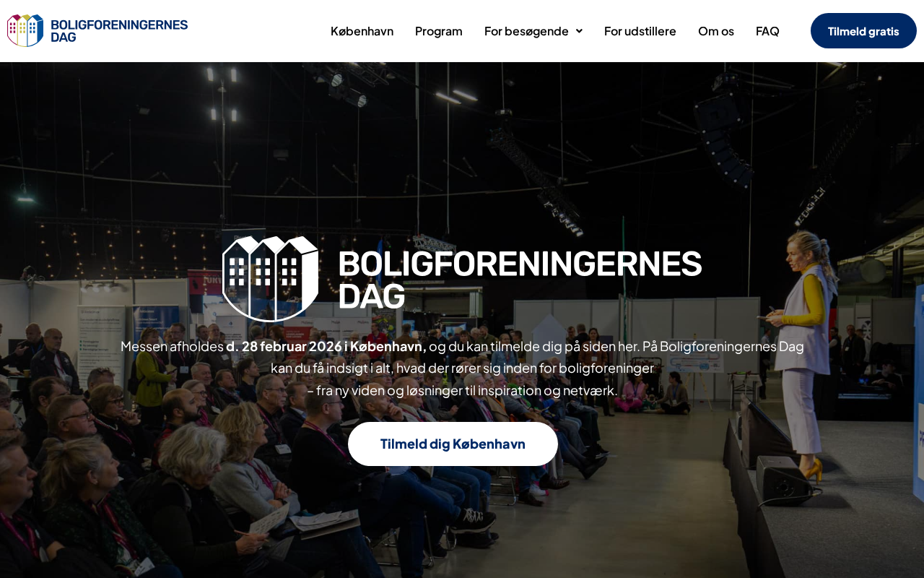Click the colorful building logo icon in the header

point(25,30)
